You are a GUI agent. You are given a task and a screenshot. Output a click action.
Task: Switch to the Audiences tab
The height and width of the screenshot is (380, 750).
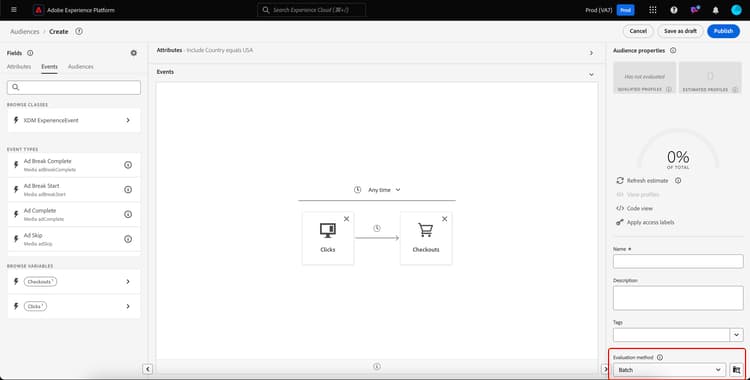(81, 67)
